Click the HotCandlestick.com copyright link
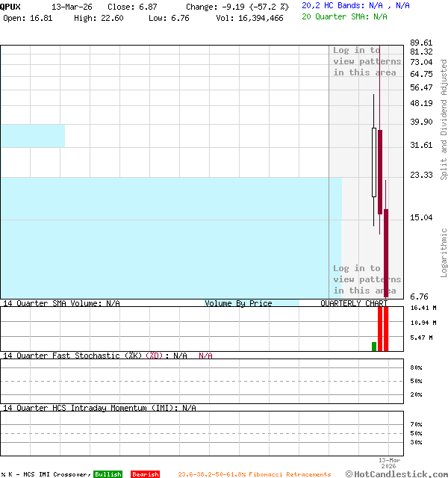Screen dimensions: 448x478 coord(396,474)
